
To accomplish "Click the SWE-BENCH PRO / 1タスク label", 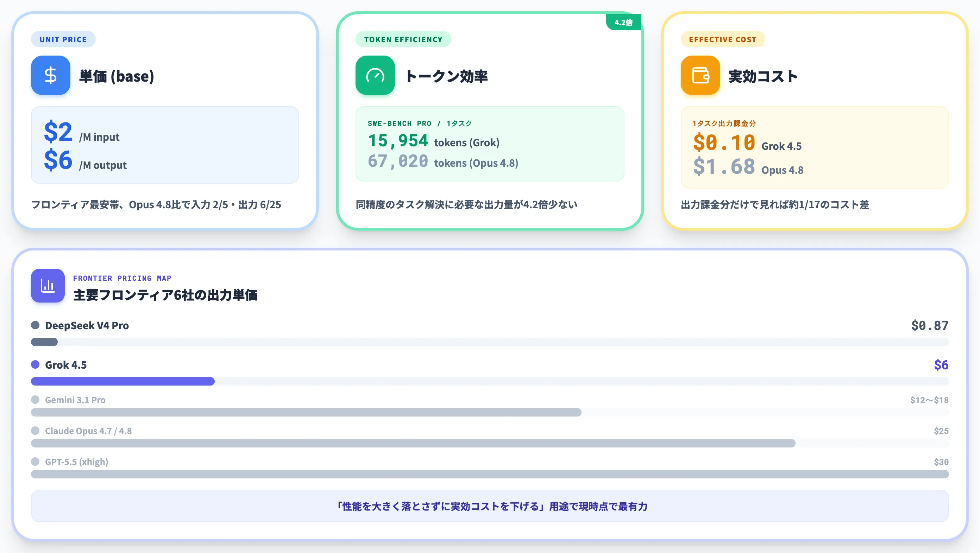I will (420, 123).
